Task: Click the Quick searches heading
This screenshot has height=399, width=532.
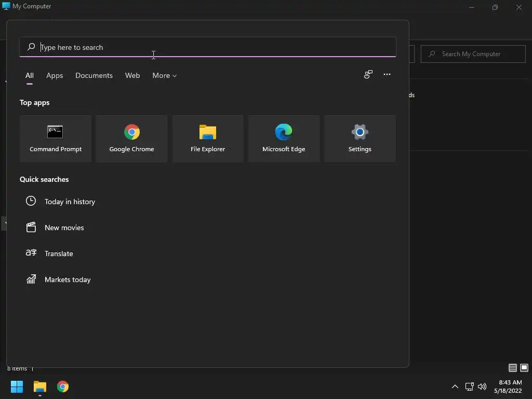Action: (44, 179)
